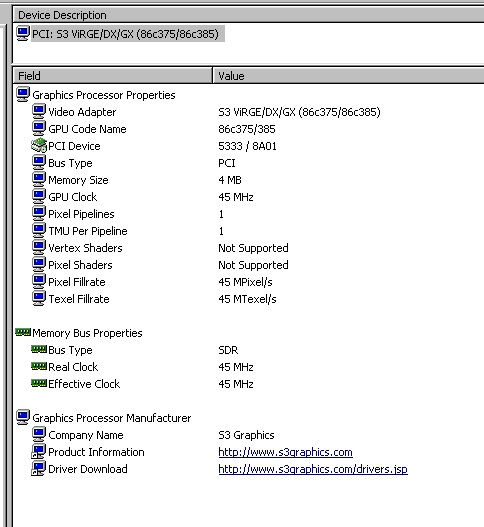Click the memory chip icon beside SDR Bus Type
This screenshot has width=484, height=527.
point(39,349)
